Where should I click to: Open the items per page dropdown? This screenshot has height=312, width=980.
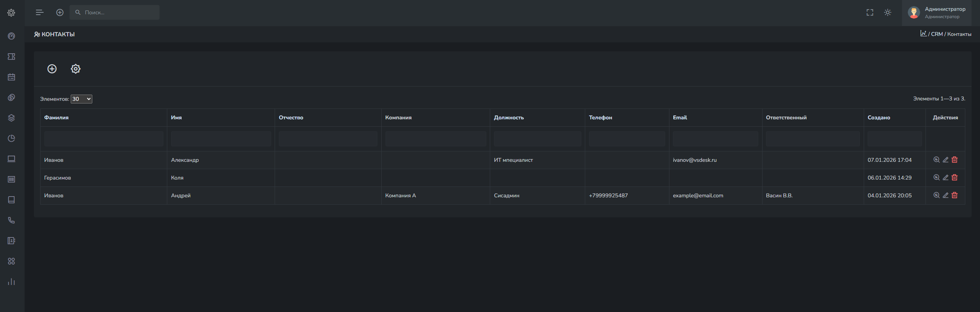(x=82, y=99)
